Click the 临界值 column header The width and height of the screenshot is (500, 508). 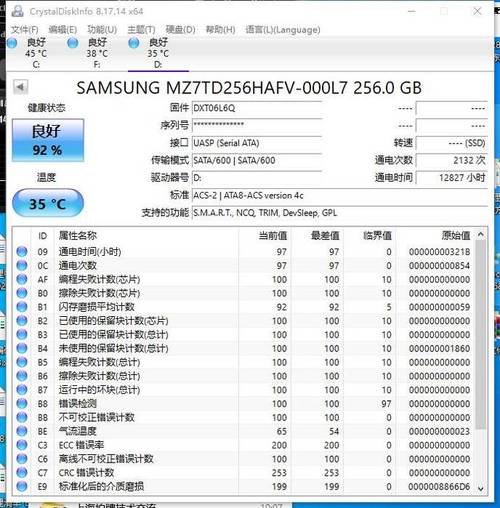coord(369,236)
